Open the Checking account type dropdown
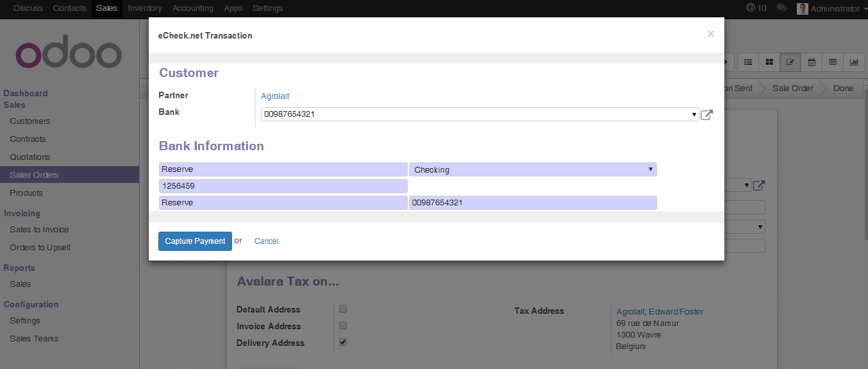This screenshot has height=369, width=868. click(x=533, y=169)
